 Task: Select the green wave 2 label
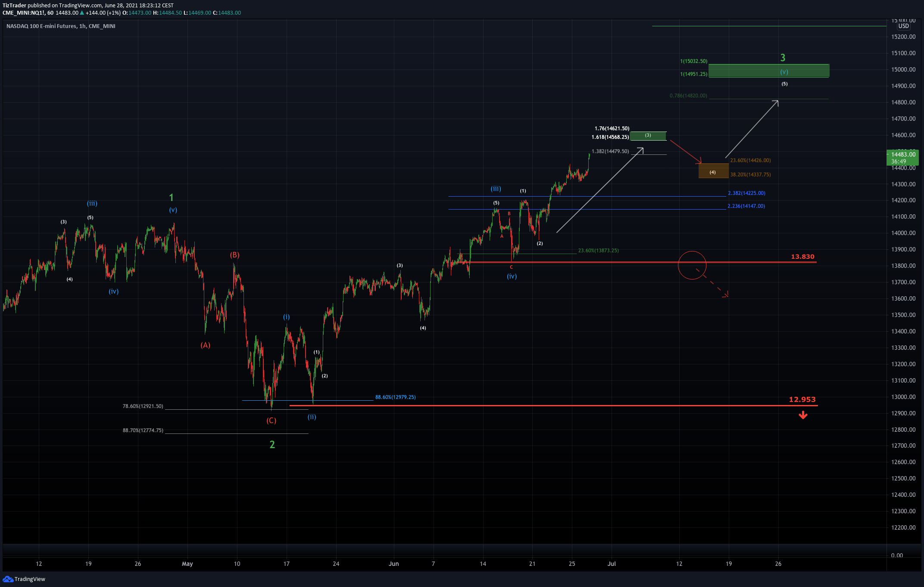(x=272, y=445)
